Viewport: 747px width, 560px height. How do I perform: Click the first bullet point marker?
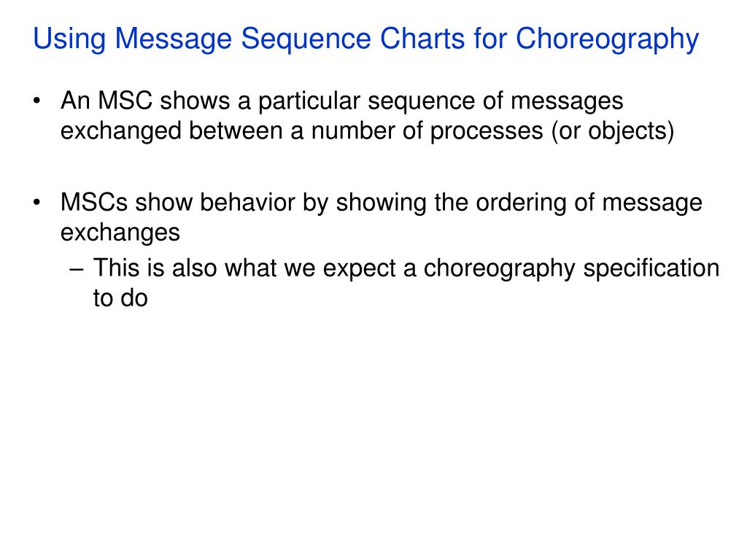tap(37, 101)
